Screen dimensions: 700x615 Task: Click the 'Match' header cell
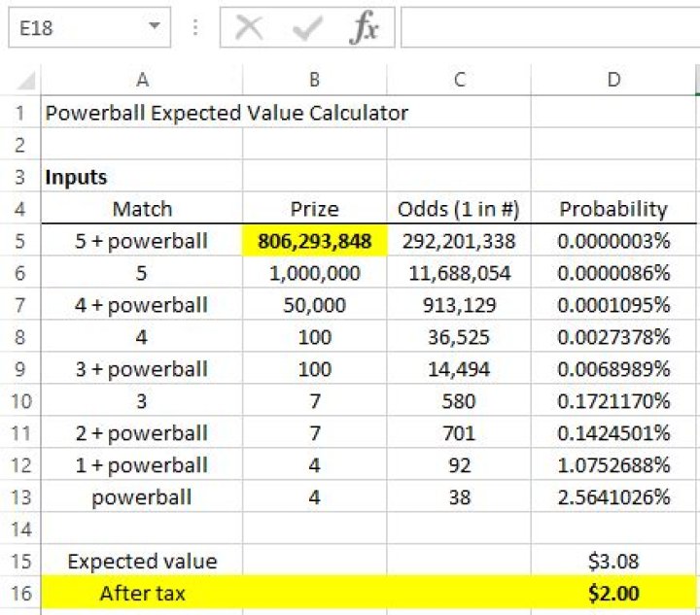point(142,209)
